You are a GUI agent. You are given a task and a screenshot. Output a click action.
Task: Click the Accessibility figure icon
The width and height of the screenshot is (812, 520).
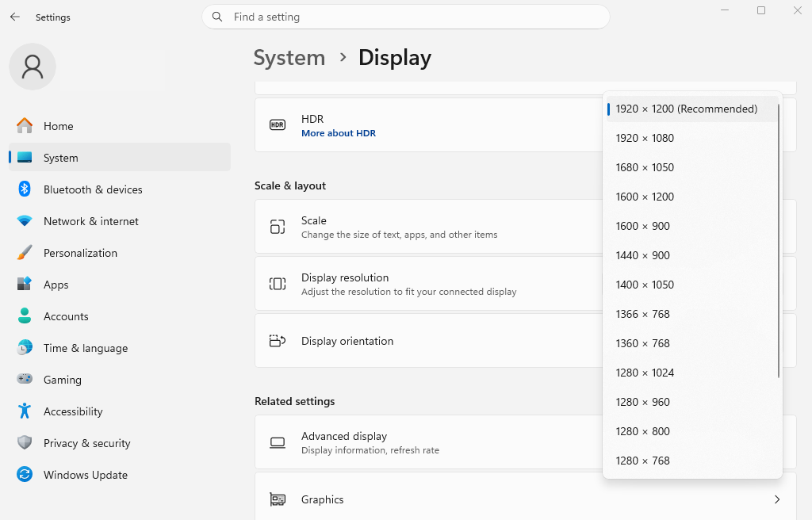(x=25, y=411)
